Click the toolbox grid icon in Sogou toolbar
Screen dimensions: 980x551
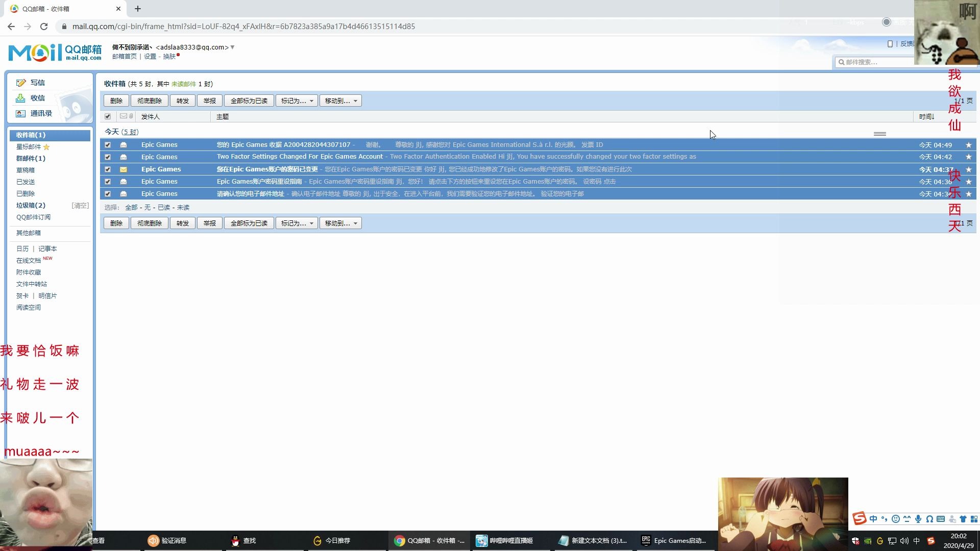974,519
